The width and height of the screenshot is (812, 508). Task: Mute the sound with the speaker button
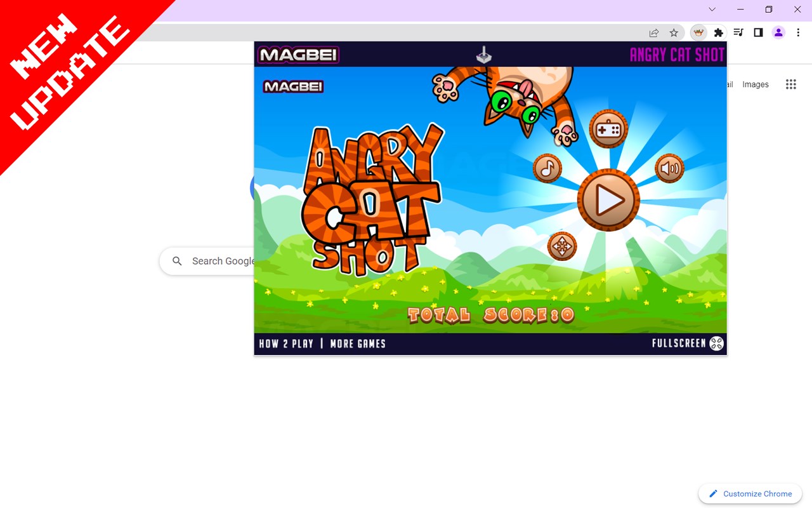[x=669, y=168]
